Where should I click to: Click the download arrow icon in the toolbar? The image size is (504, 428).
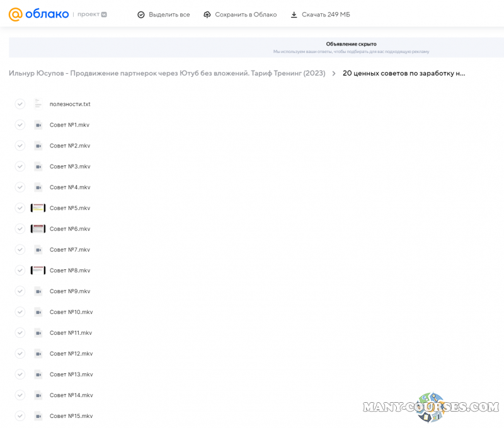(294, 14)
